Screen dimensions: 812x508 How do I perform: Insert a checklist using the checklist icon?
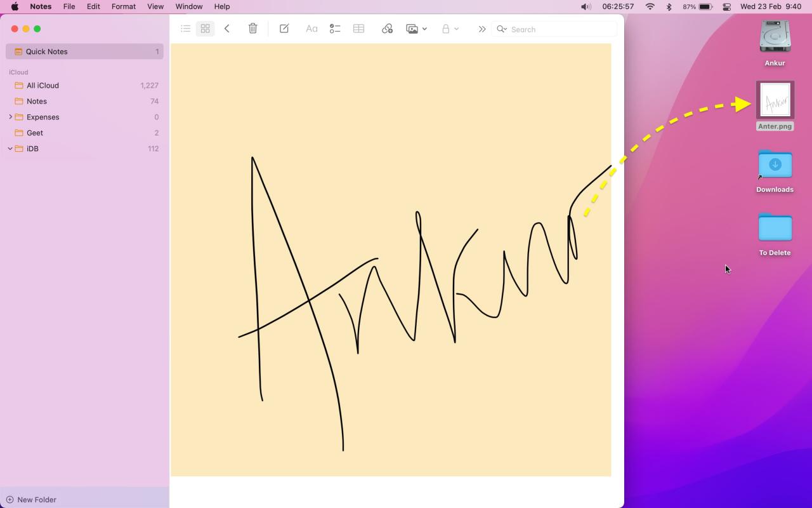pyautogui.click(x=335, y=29)
